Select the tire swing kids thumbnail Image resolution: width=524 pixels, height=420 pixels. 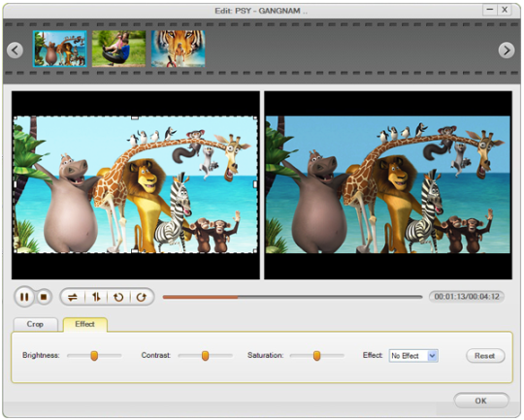pos(119,48)
